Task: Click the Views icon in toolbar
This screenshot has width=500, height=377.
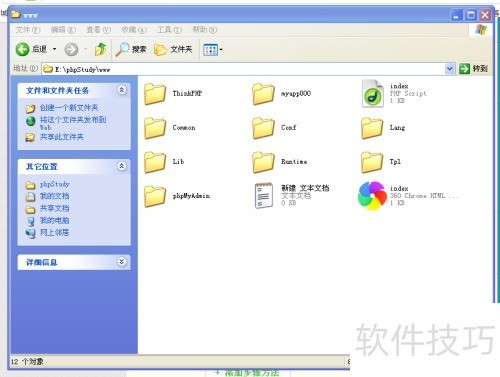Action: (210, 50)
